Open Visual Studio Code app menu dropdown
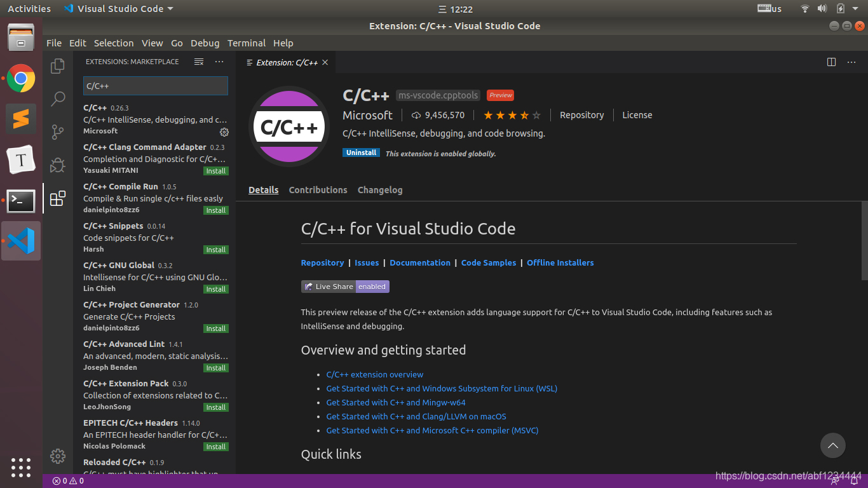The height and width of the screenshot is (488, 868). tap(119, 9)
